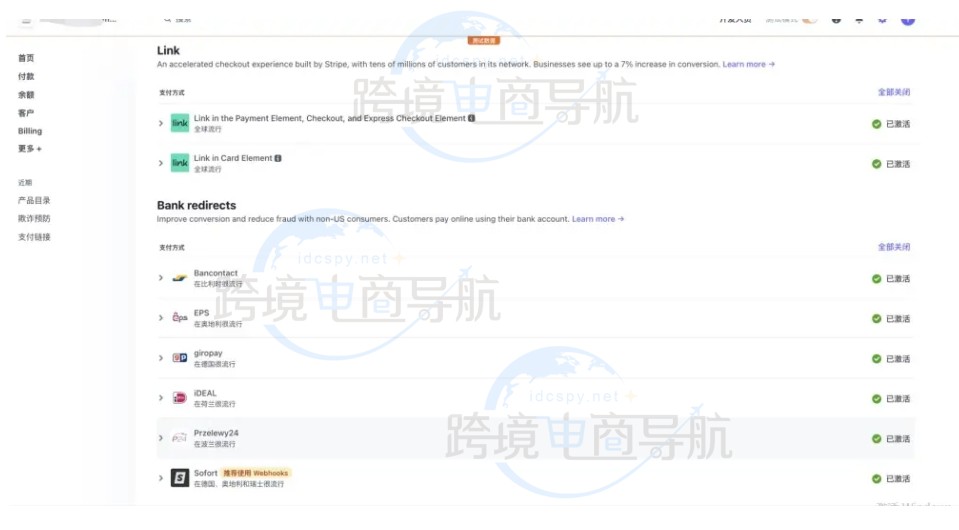Open 支付链接 in the sidebar
The height and width of the screenshot is (530, 959).
(34, 237)
